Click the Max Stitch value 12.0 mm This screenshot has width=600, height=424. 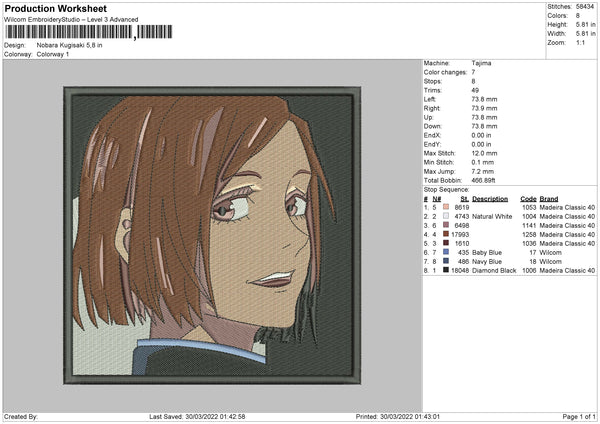pos(484,153)
